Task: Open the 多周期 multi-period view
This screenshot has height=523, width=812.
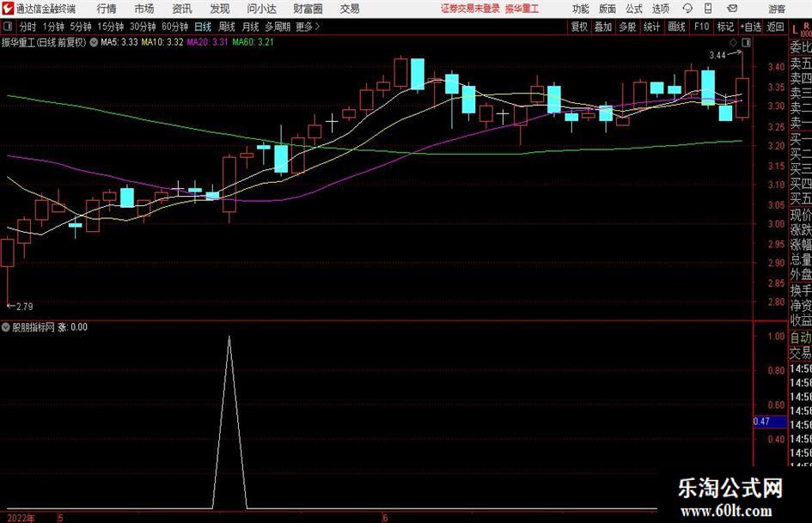Action: [x=278, y=27]
